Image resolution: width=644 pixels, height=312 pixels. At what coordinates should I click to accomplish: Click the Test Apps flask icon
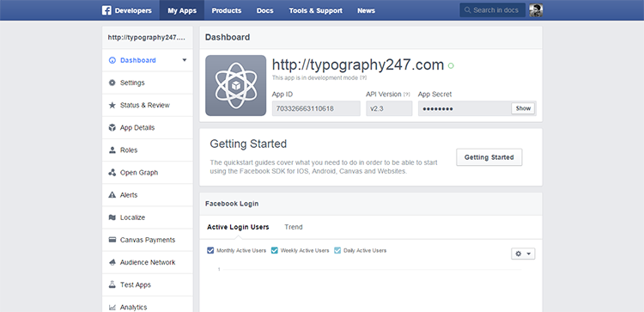point(112,284)
